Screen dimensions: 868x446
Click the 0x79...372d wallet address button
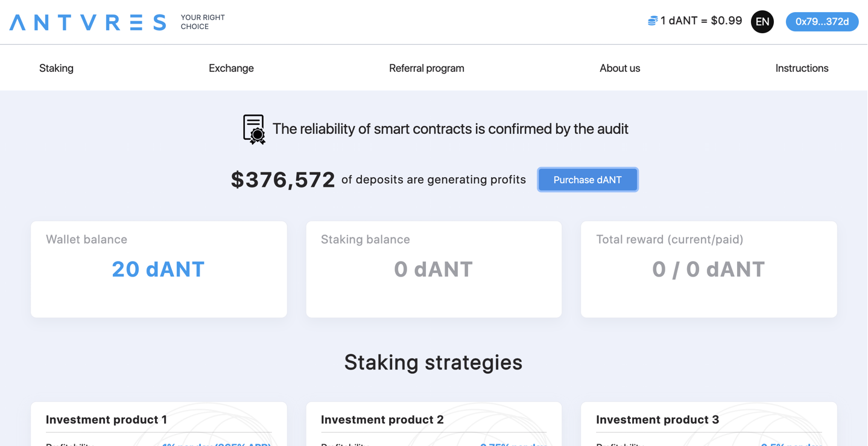tap(822, 22)
